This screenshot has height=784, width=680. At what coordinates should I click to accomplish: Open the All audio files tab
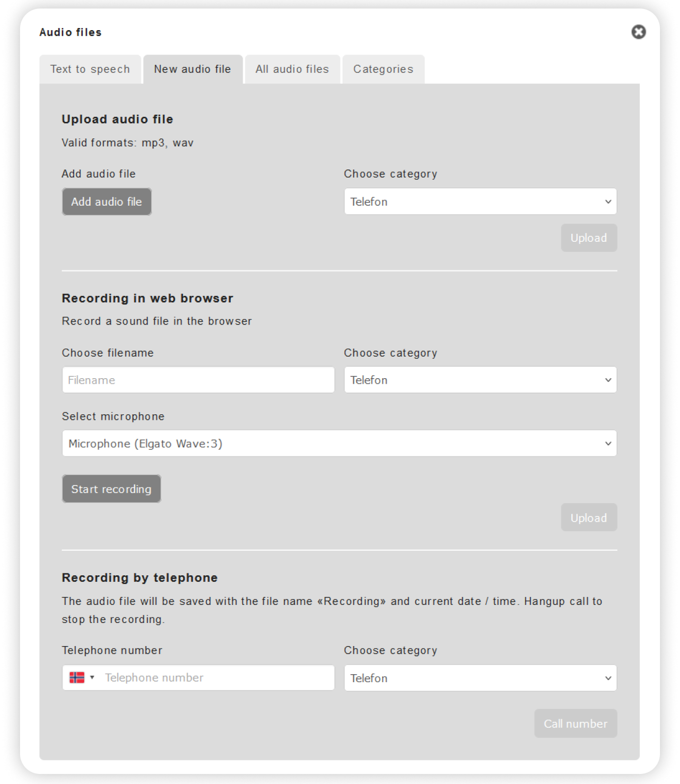(292, 69)
